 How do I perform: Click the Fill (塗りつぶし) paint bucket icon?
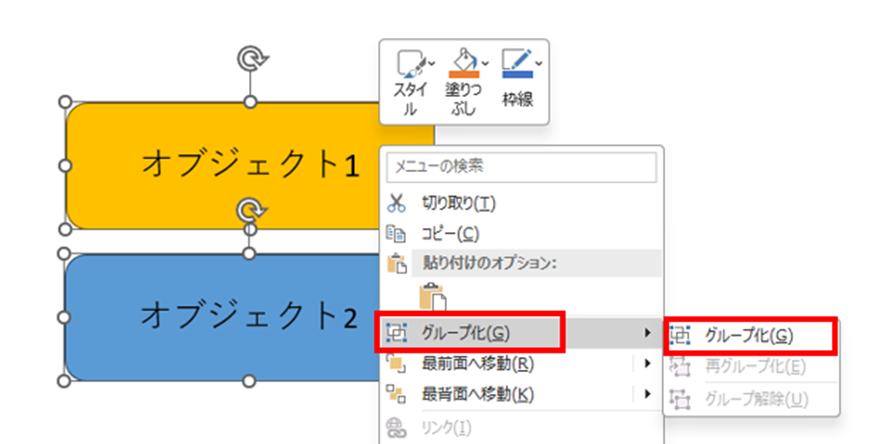click(x=461, y=64)
